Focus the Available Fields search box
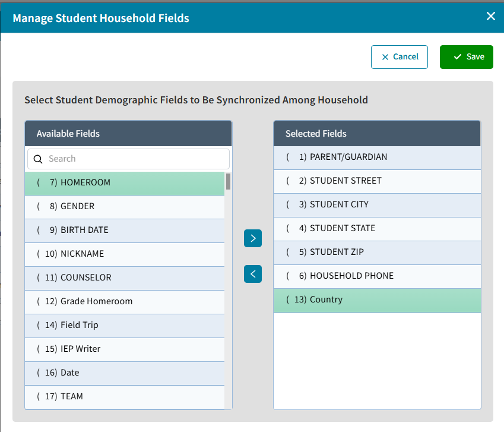The height and width of the screenshot is (432, 504). (129, 159)
